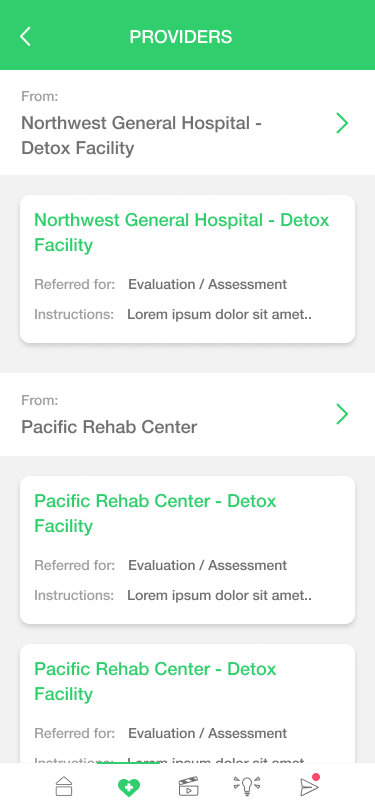
Task: Open first Pacific Rehab Center Detox Facility title
Action: (155, 513)
